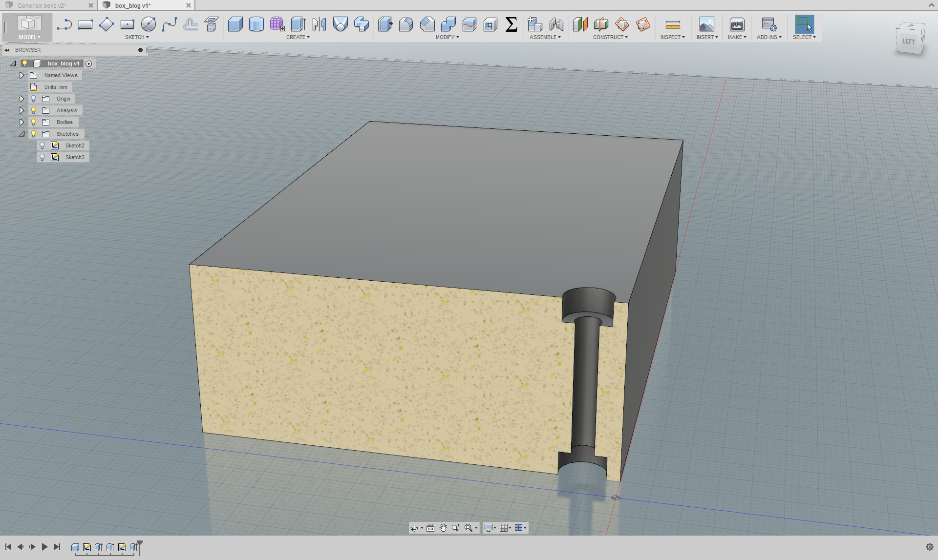Jump to the timeline beginning

coord(8,547)
